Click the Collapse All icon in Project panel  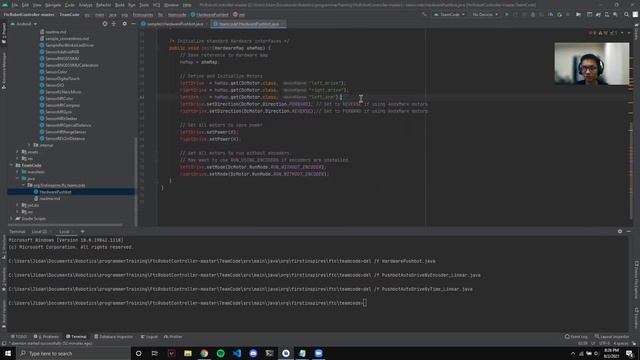(x=114, y=24)
